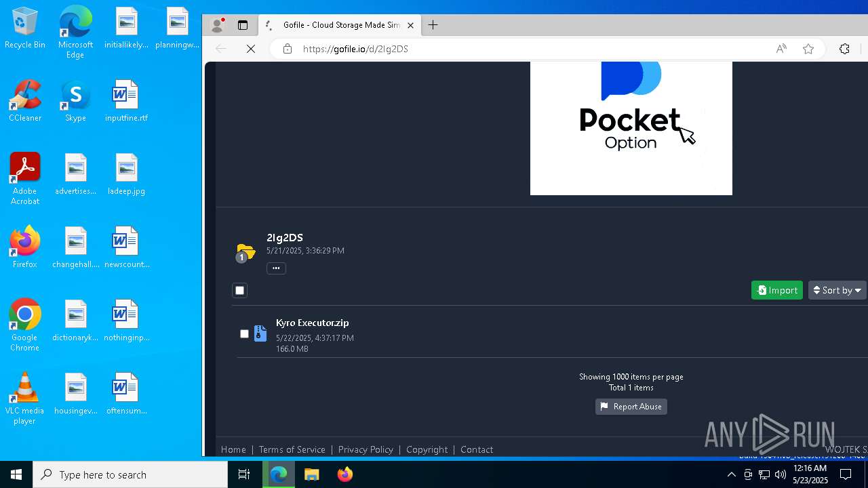The width and height of the screenshot is (868, 488).
Task: Select the planningw image file on desktop
Action: click(x=177, y=28)
